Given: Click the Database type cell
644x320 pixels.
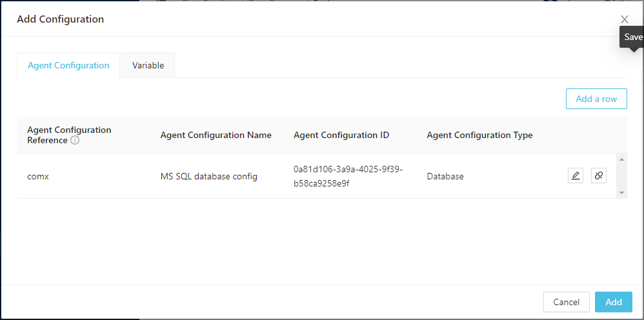Looking at the screenshot, I should (x=445, y=176).
